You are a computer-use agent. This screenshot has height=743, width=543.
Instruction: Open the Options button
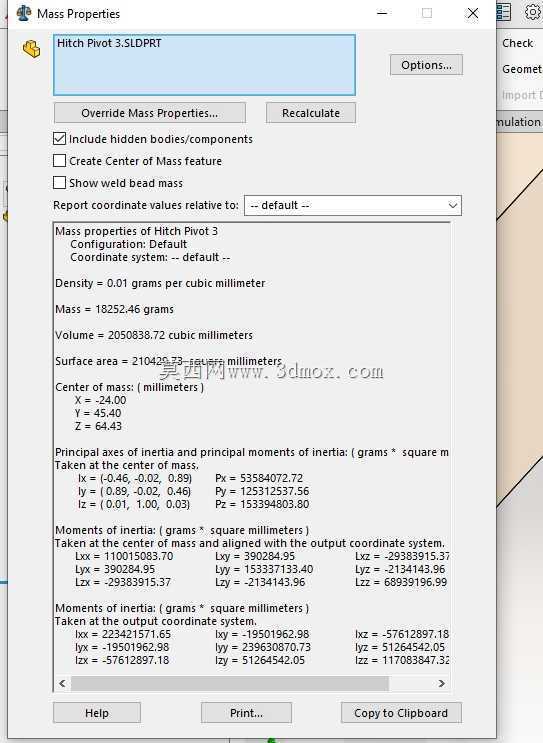coord(426,65)
